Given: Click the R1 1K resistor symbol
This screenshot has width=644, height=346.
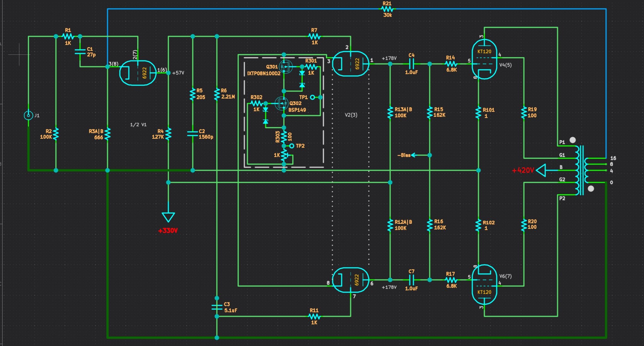Looking at the screenshot, I should [68, 37].
